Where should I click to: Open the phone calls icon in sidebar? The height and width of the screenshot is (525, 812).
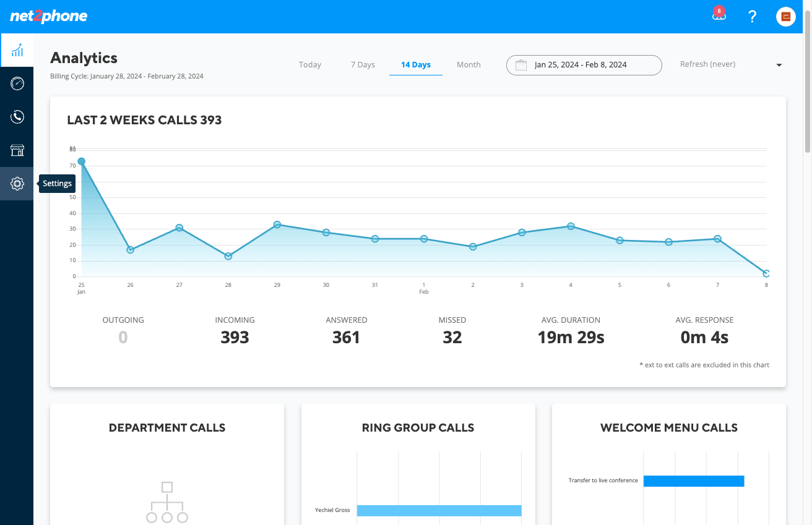point(17,117)
